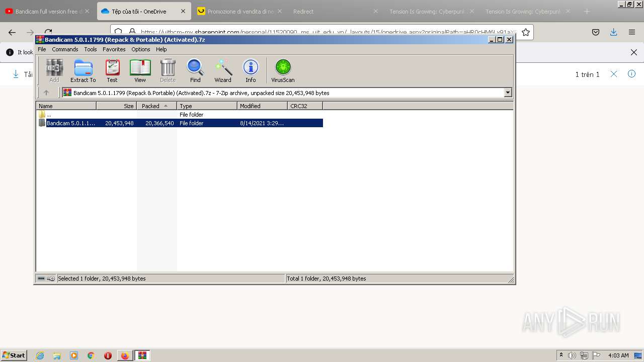Open Windows Explorer from taskbar

[x=57, y=355]
